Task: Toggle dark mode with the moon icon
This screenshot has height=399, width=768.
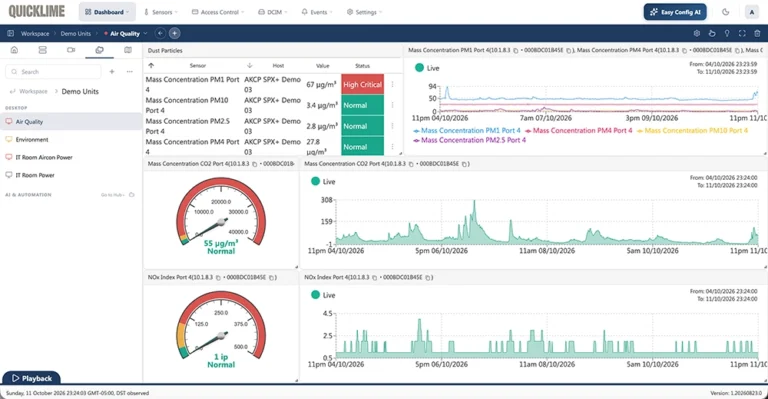Action: coord(726,12)
